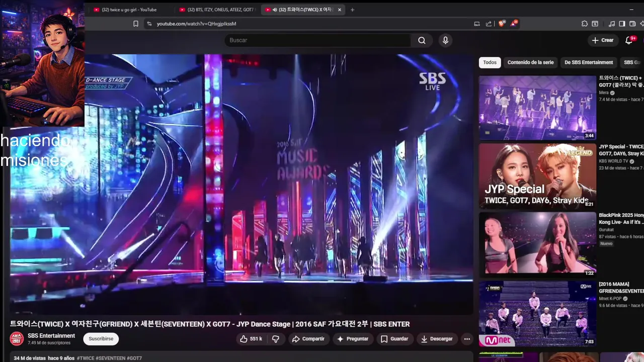Subscribe with the Suscribirse button
644x362 pixels.
pyautogui.click(x=101, y=339)
